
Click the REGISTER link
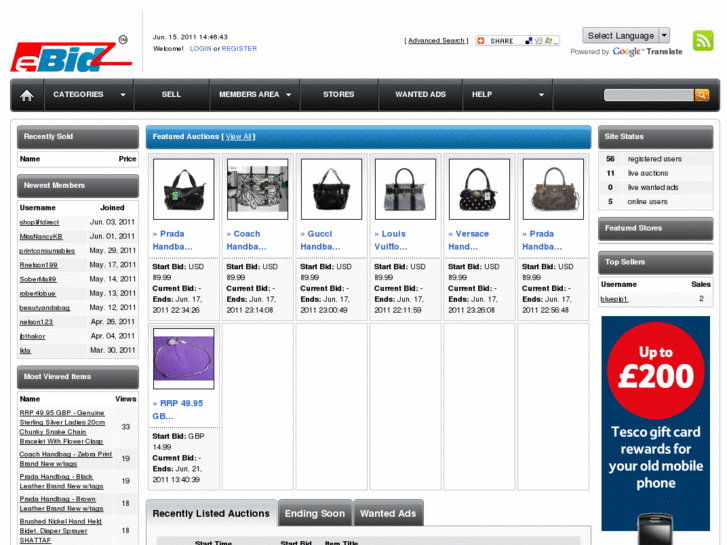239,49
